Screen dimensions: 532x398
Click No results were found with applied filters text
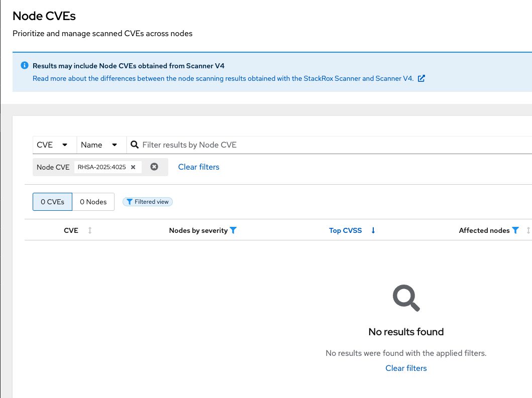(x=406, y=353)
